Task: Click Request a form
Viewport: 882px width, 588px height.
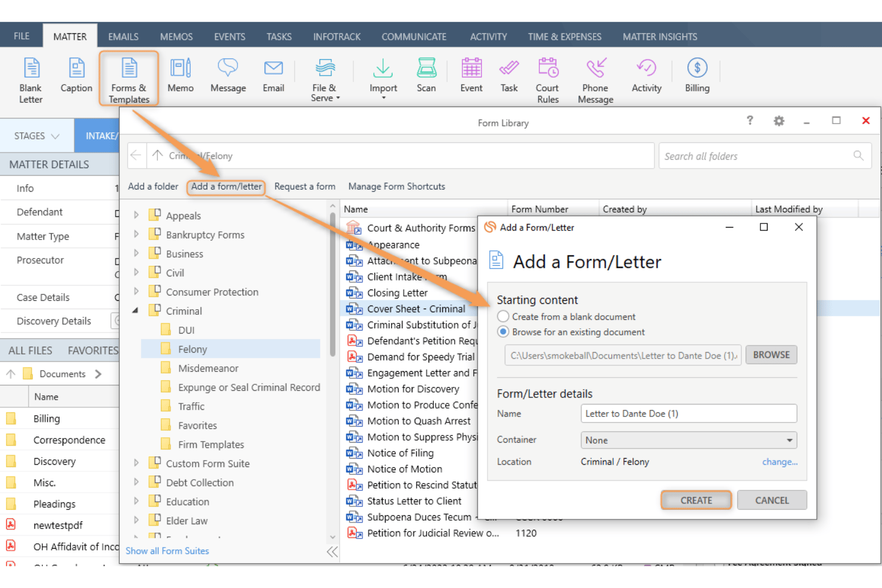Action: click(x=305, y=186)
